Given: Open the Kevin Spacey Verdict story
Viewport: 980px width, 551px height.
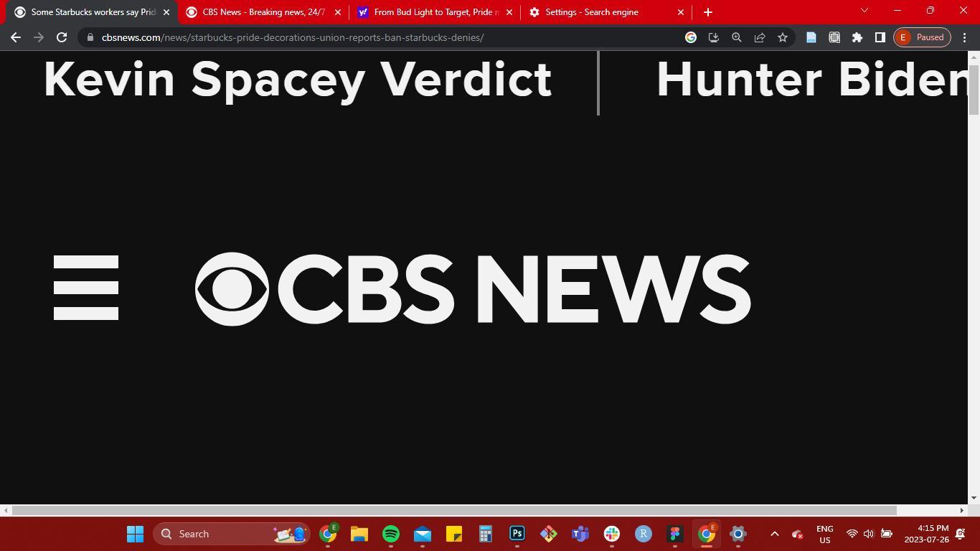Looking at the screenshot, I should pos(298,80).
